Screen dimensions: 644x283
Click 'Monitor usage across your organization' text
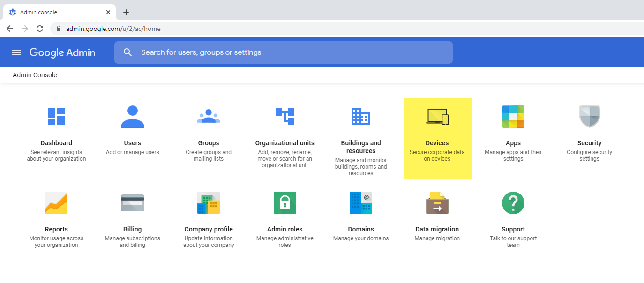[56, 242]
